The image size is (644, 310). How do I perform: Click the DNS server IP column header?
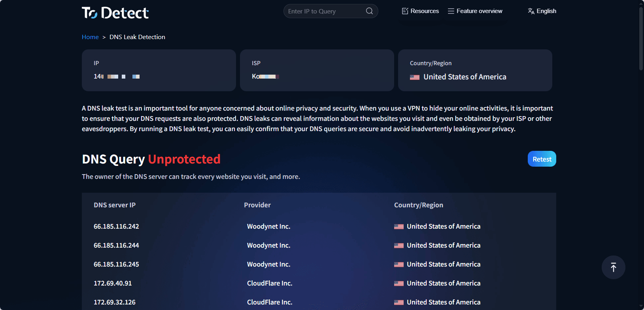coord(115,205)
